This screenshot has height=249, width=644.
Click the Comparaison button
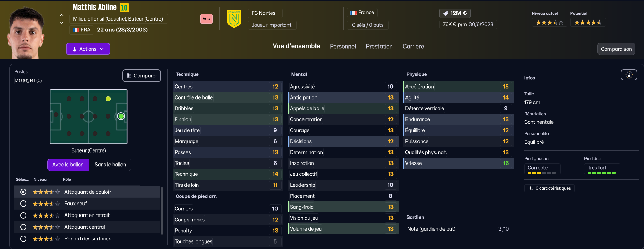[x=616, y=49]
